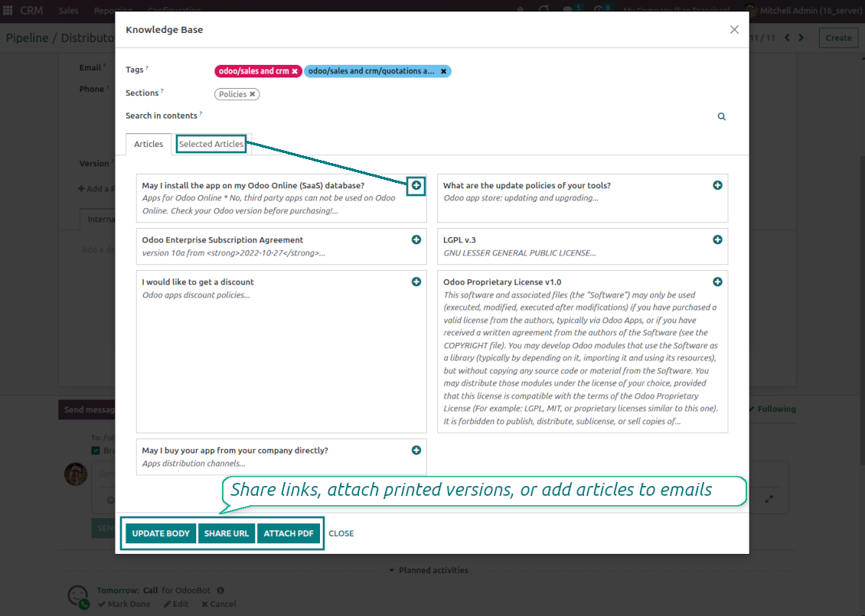The height and width of the screenshot is (616, 865).
Task: Open 'What are the update policies of your tools?'
Action: [527, 185]
